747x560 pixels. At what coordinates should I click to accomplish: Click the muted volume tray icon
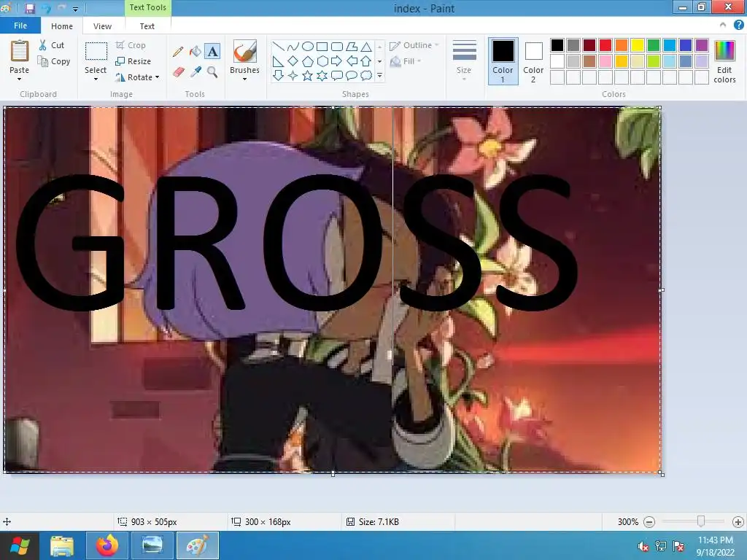pyautogui.click(x=643, y=546)
